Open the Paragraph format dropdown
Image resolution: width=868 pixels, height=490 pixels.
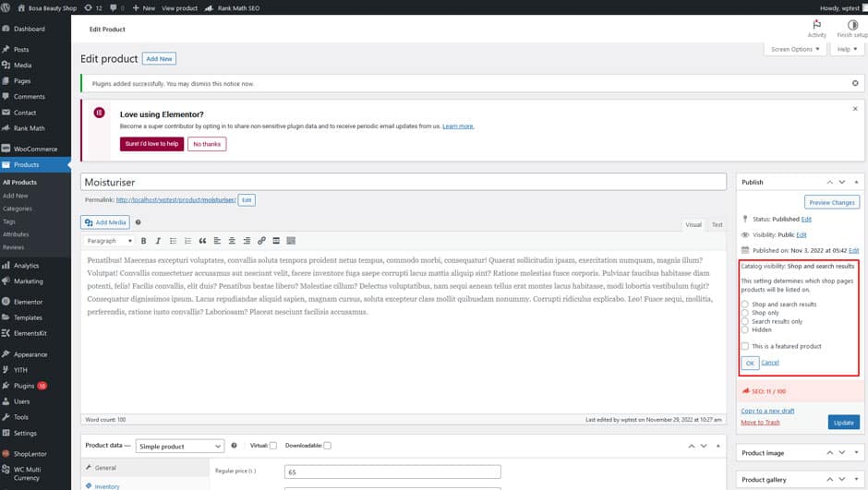pos(109,241)
